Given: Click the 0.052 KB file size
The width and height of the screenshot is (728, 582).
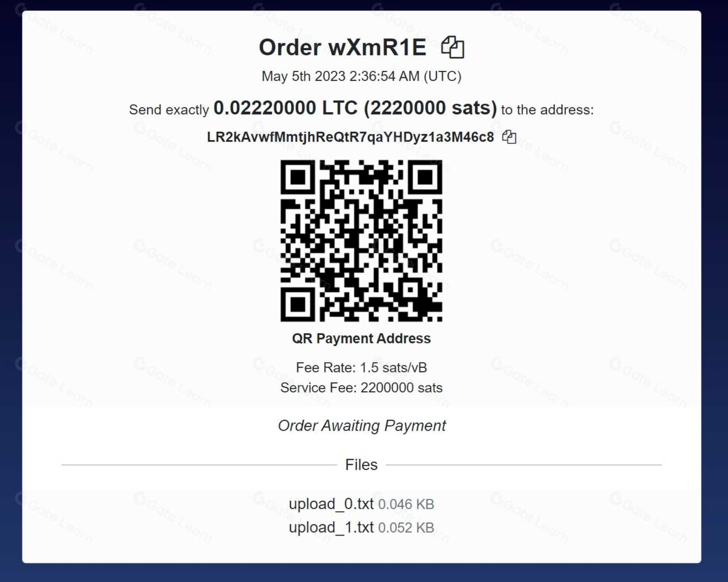Looking at the screenshot, I should (x=406, y=528).
